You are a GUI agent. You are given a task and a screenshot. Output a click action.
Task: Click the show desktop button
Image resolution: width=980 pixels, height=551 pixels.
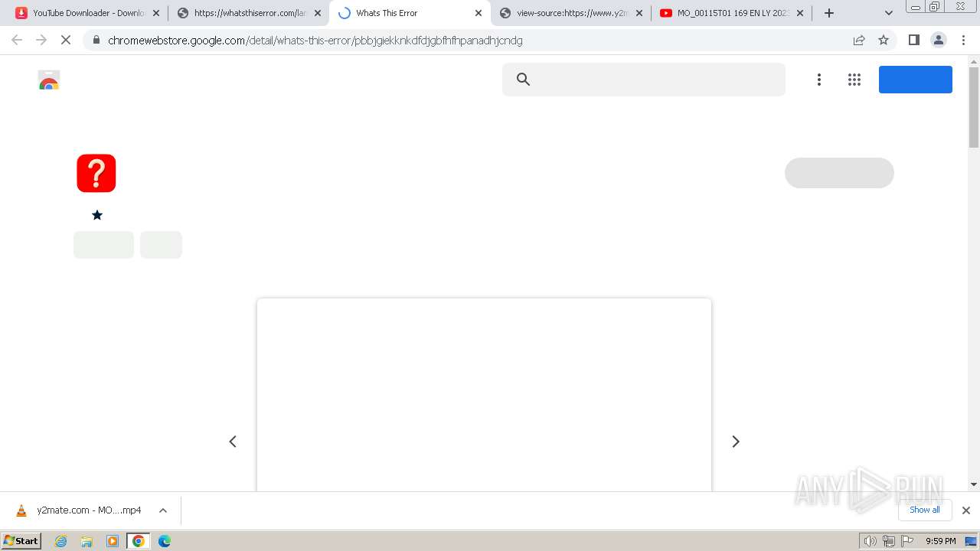point(971,541)
